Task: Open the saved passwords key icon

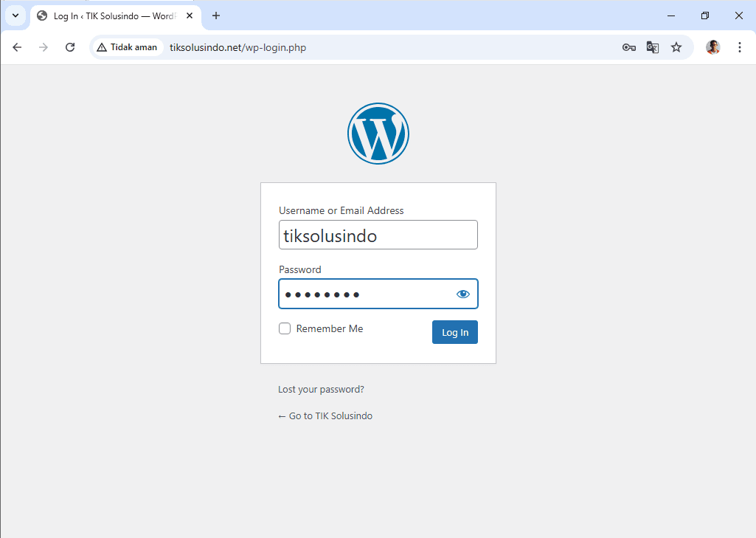Action: [x=628, y=47]
